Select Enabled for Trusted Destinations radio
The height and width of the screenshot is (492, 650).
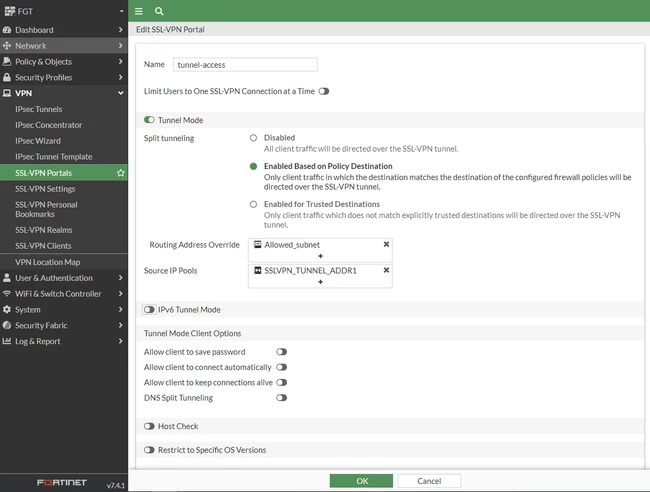pyautogui.click(x=253, y=204)
